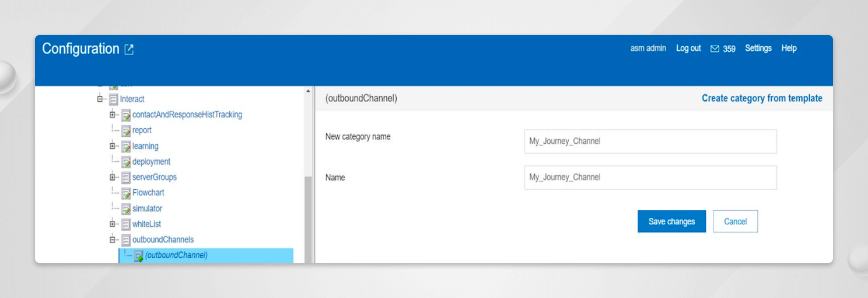Open the outboundChannels category
Screen dimensions: 868x298
pyautogui.click(x=163, y=240)
